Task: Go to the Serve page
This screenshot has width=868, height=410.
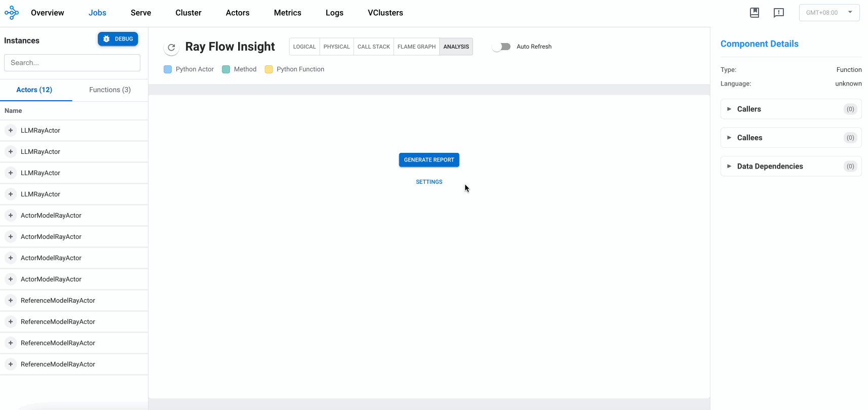Action: [x=141, y=13]
